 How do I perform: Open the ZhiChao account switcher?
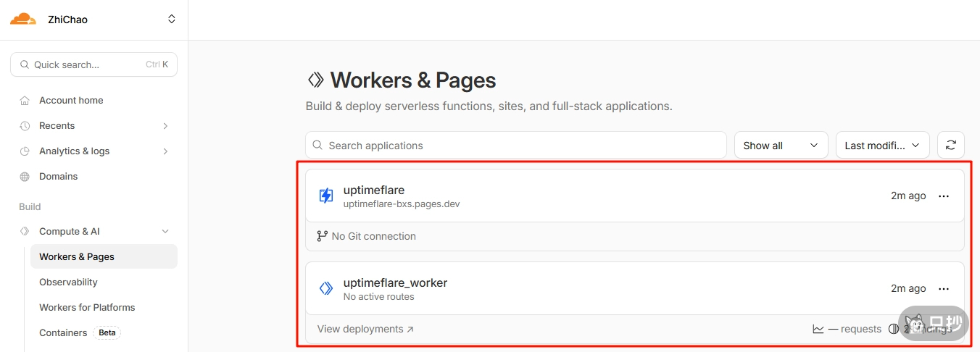click(172, 20)
